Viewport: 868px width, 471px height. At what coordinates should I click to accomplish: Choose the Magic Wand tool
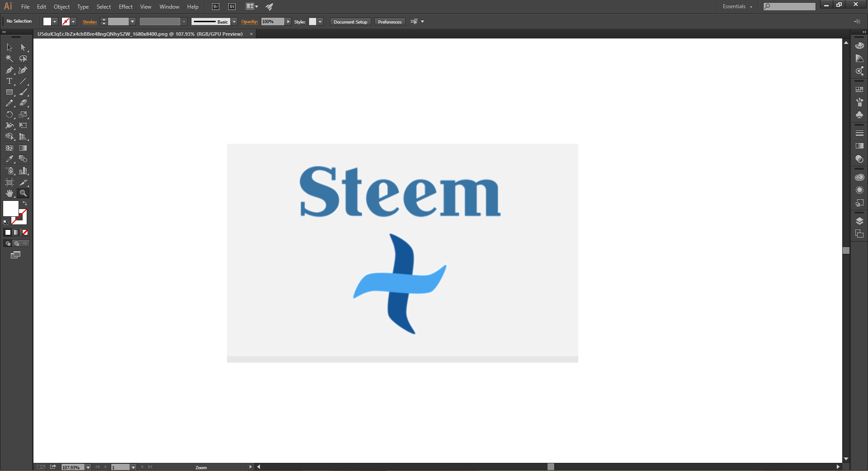[x=9, y=58]
